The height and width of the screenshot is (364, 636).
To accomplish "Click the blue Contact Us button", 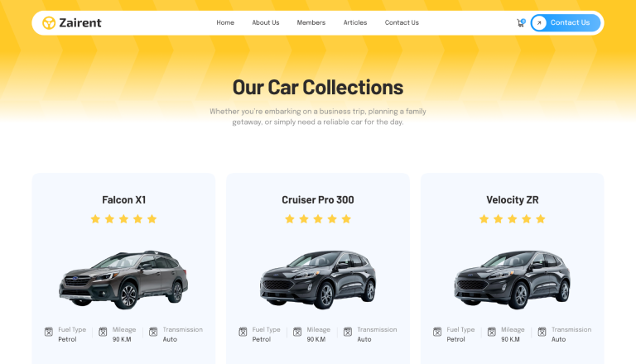I will coord(566,22).
